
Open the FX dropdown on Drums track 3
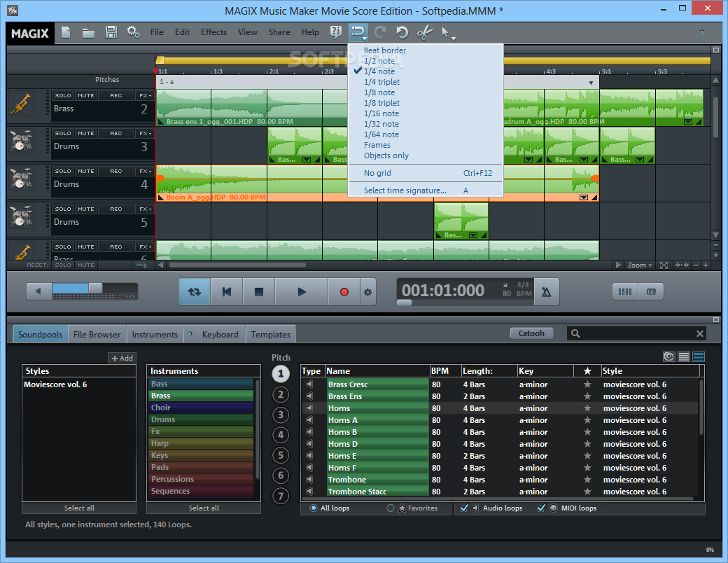pyautogui.click(x=146, y=133)
